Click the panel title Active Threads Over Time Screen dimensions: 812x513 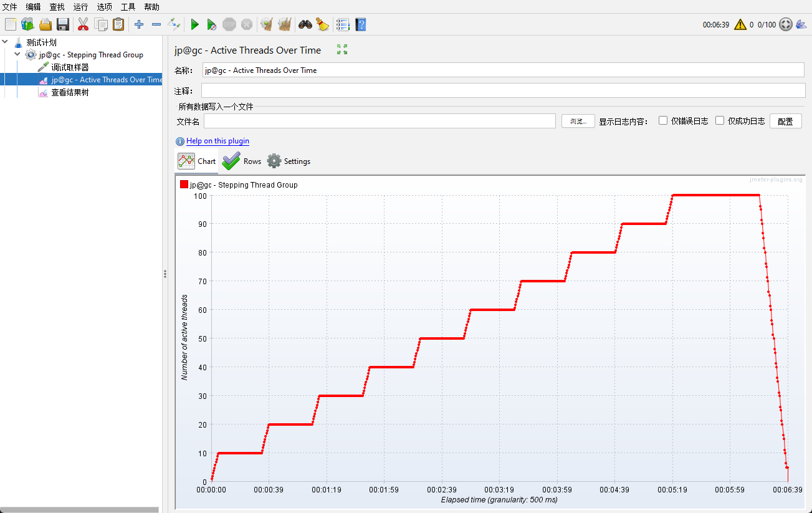coord(248,50)
